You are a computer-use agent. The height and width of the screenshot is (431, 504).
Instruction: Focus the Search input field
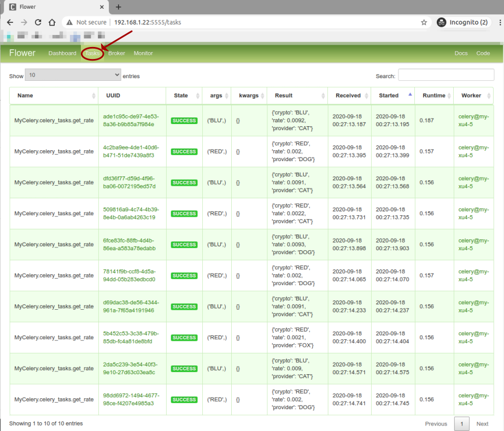pyautogui.click(x=446, y=75)
